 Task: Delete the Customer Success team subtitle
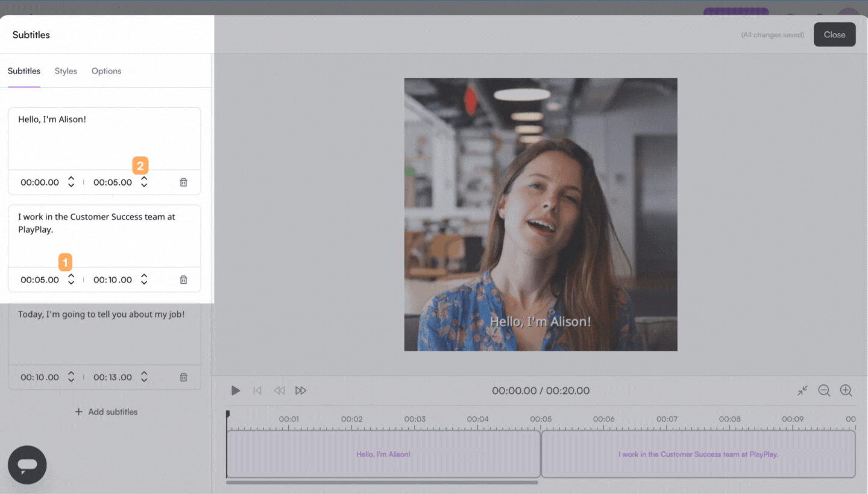[x=184, y=280]
